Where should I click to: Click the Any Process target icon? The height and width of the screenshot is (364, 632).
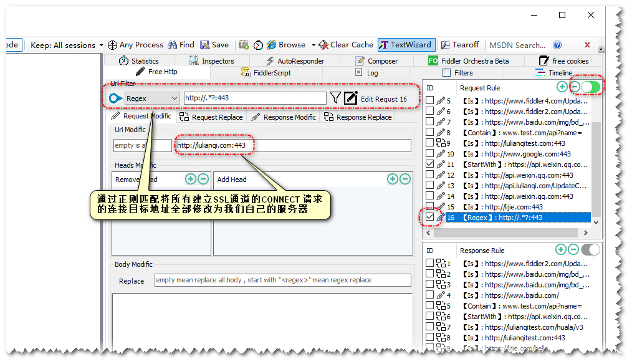(x=112, y=45)
